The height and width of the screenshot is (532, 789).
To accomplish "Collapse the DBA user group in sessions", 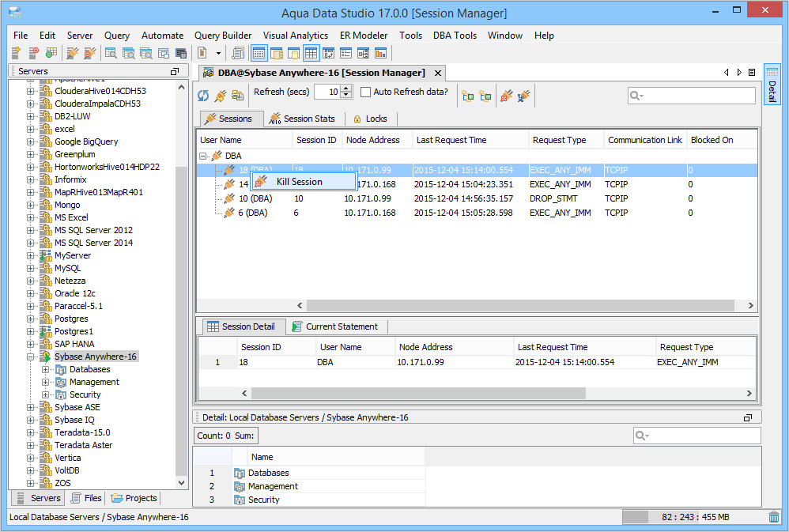I will [x=203, y=156].
